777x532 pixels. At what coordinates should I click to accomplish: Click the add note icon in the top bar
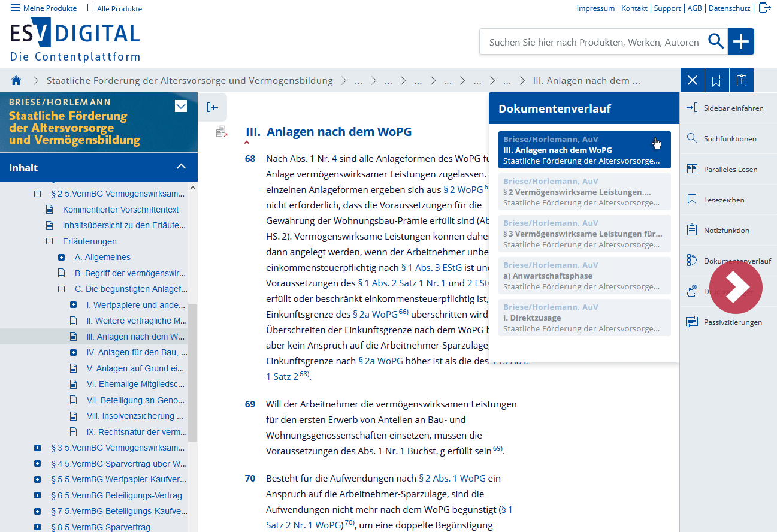tap(742, 80)
